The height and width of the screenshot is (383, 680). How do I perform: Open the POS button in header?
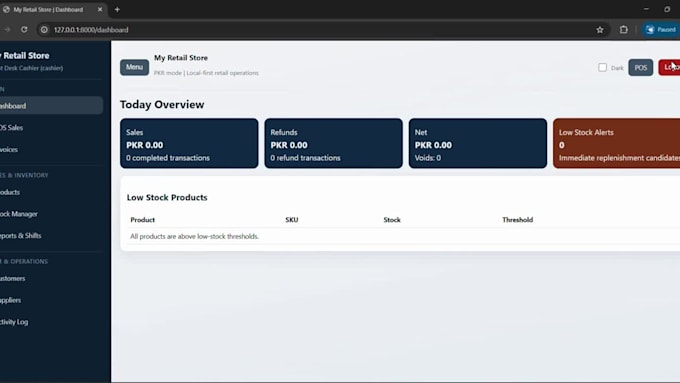coord(641,67)
